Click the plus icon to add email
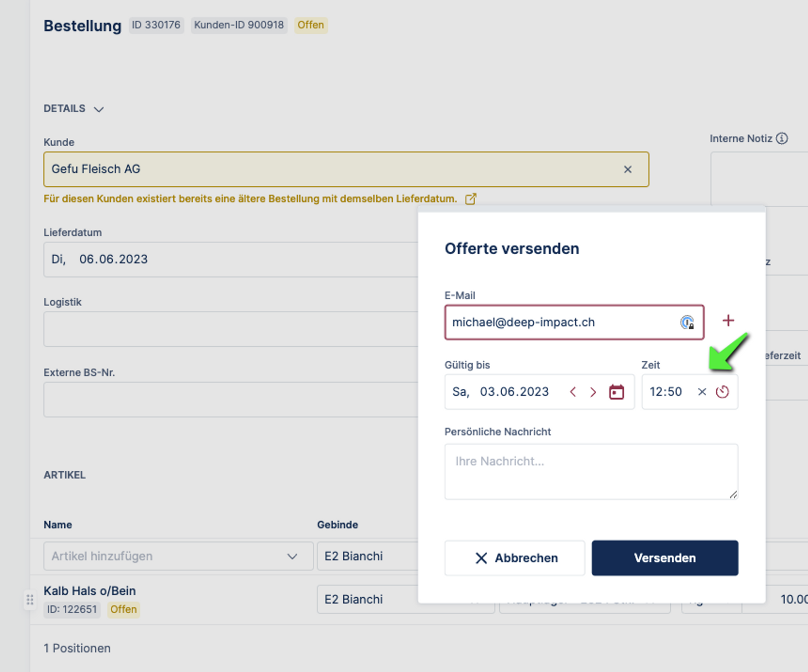The image size is (808, 672). click(728, 321)
